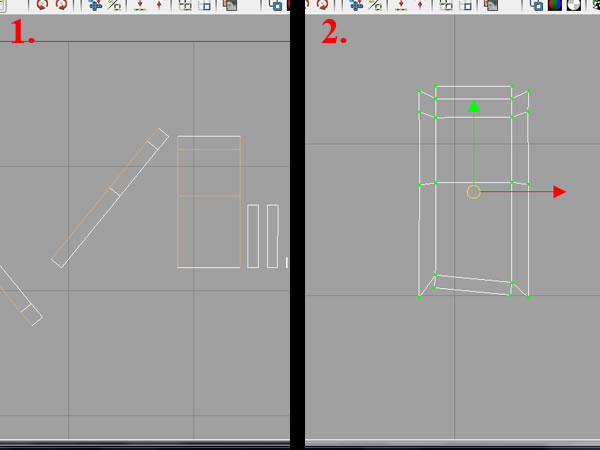Click blue overlapping squares icon in left toolbar
Image resolution: width=600 pixels, height=450 pixels.
276,5
